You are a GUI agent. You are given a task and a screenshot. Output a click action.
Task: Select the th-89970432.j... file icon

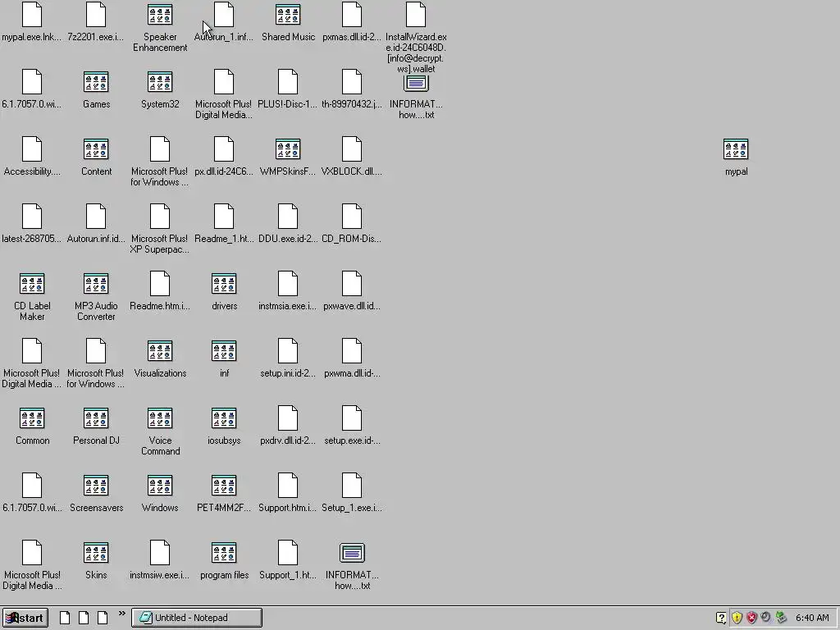click(352, 82)
